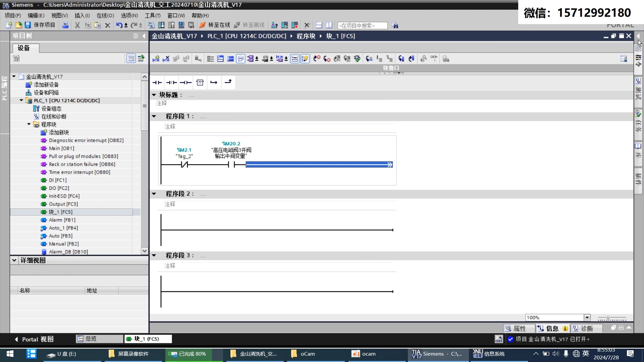Insert a normally closed contact
The width and height of the screenshot is (644, 362).
[171, 82]
